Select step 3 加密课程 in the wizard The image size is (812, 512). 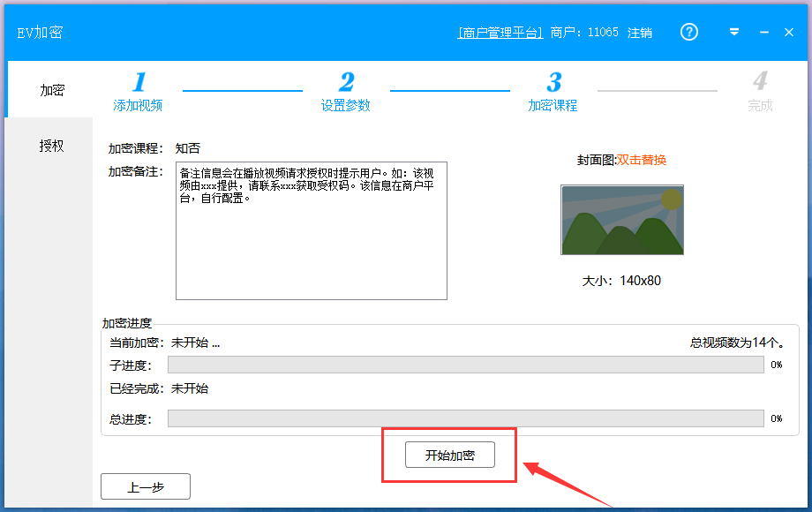(x=554, y=91)
